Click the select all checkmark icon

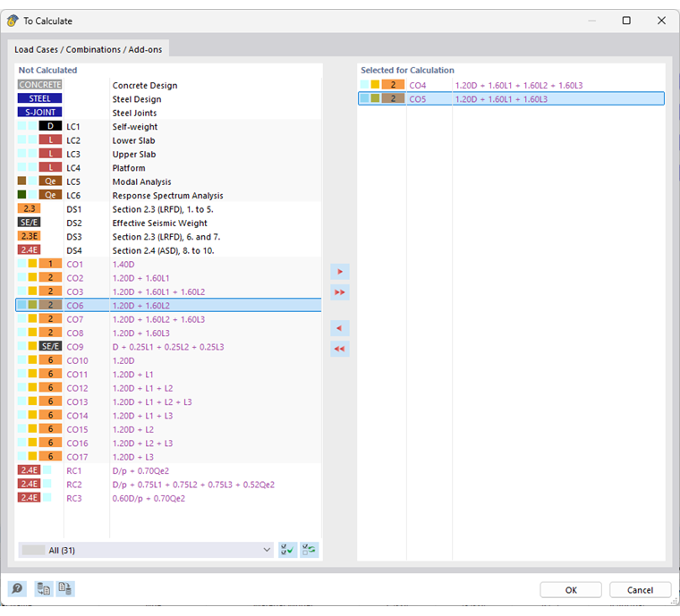[287, 550]
